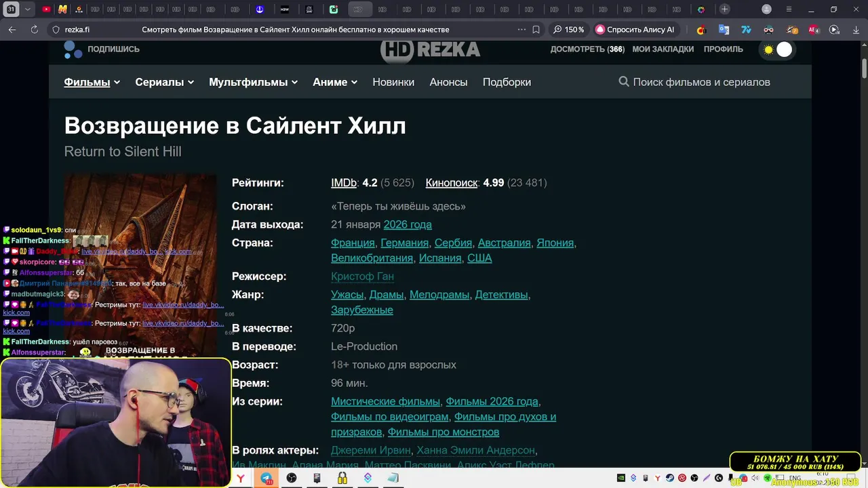Open genre Детективы
The width and height of the screenshot is (868, 488).
click(501, 295)
